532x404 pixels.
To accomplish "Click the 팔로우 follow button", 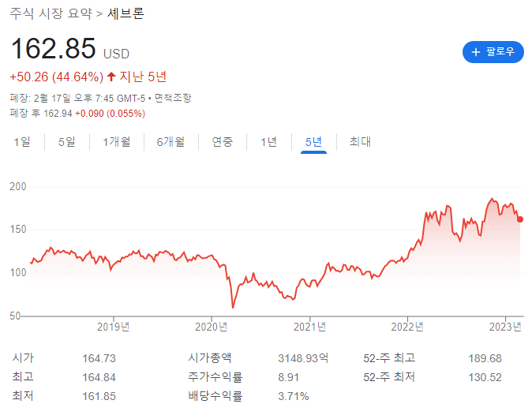I will click(x=493, y=52).
